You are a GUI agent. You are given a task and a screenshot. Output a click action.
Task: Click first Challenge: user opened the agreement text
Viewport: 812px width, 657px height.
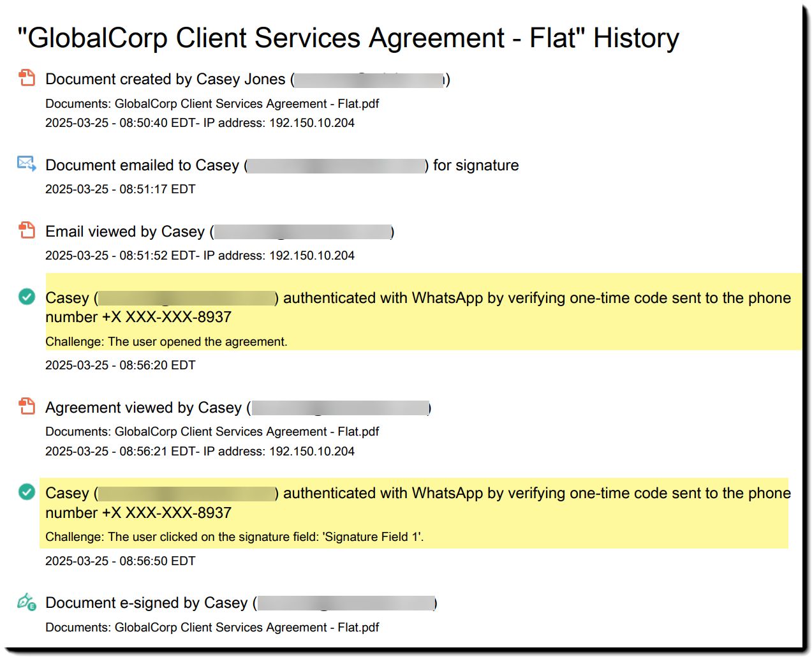[166, 342]
